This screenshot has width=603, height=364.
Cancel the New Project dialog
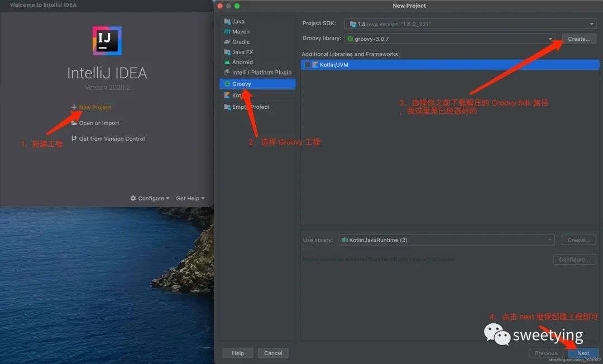coord(273,353)
